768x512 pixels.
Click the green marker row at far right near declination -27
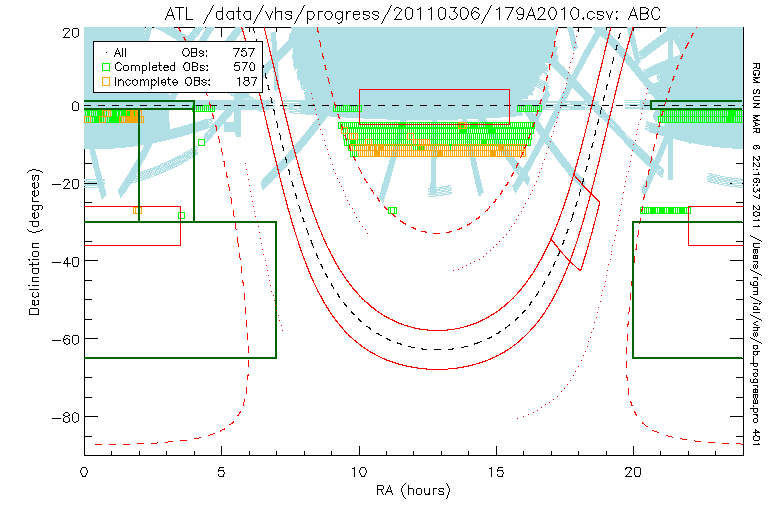pyautogui.click(x=665, y=210)
